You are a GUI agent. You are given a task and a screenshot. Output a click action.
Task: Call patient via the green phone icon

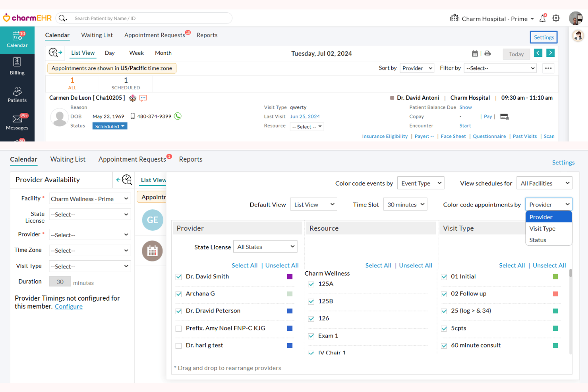(178, 116)
